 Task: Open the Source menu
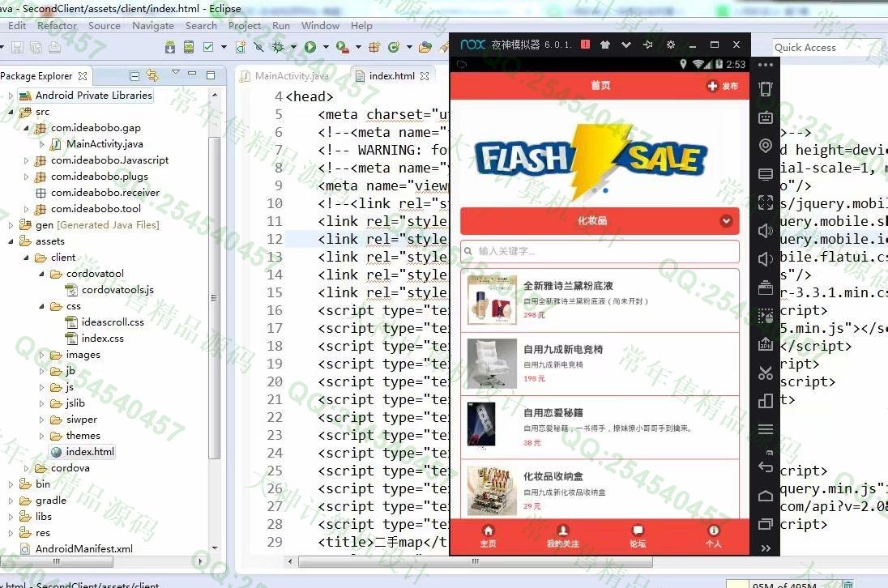click(x=105, y=25)
